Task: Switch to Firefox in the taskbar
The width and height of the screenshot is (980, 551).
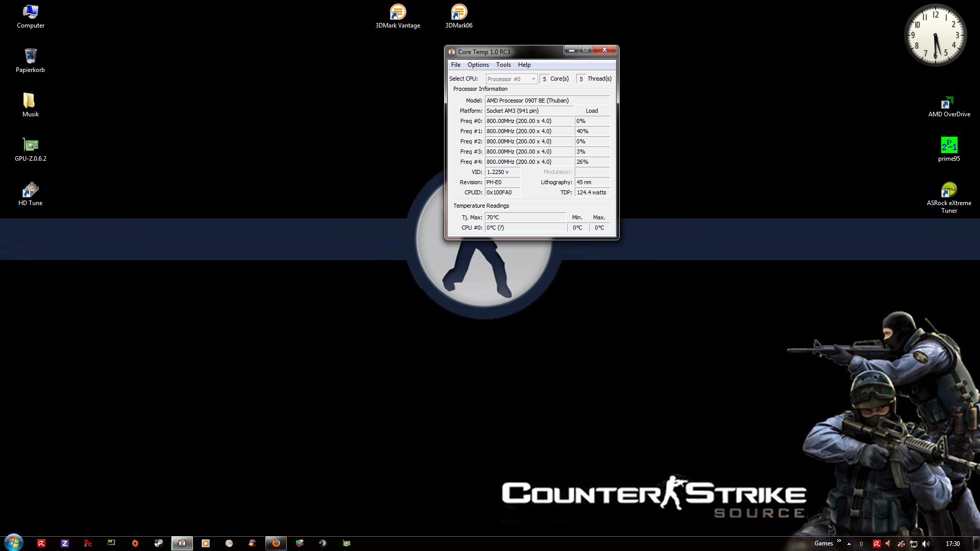Action: tap(276, 543)
